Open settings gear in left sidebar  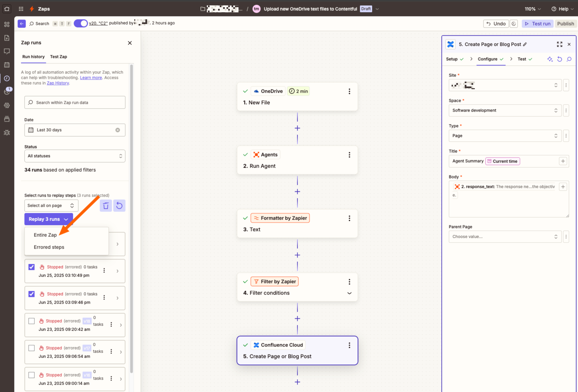[7, 105]
